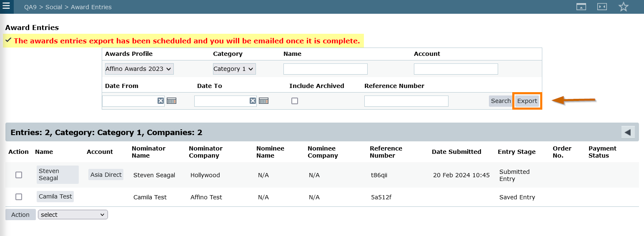This screenshot has height=236, width=644.
Task: Clear the Date From field
Action: [x=160, y=101]
